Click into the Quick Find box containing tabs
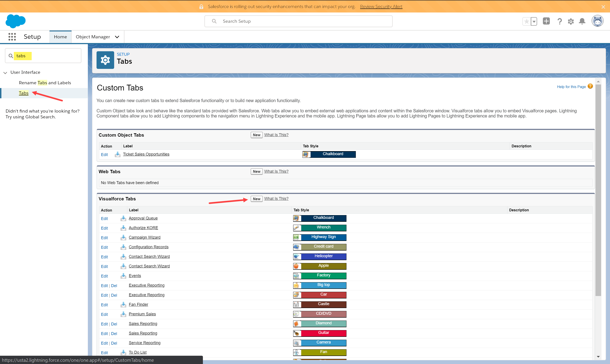This screenshot has height=364, width=610. point(43,56)
